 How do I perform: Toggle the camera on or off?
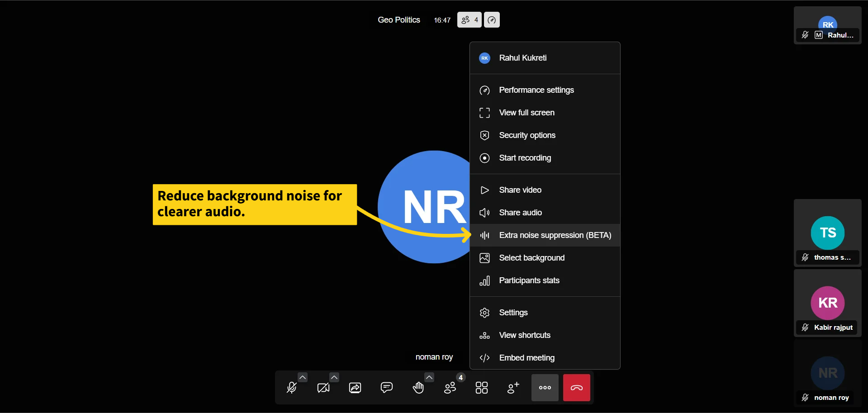(323, 388)
